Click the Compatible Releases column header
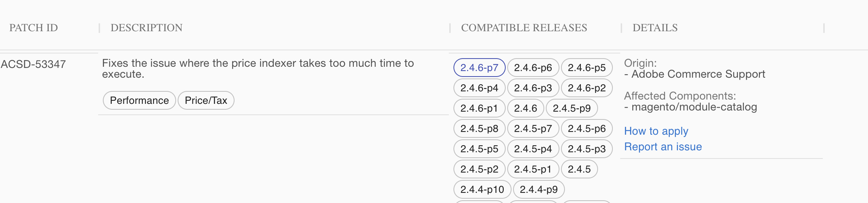Viewport: 868px width, 203px height. [524, 28]
